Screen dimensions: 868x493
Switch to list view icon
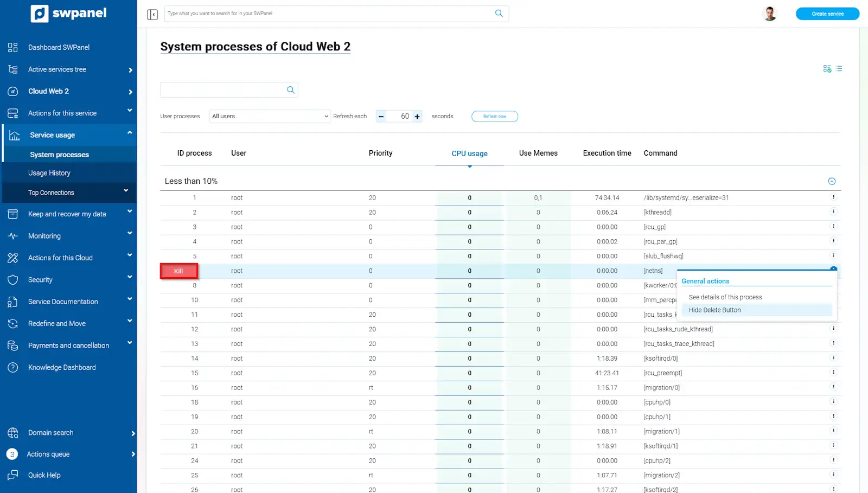pyautogui.click(x=839, y=69)
